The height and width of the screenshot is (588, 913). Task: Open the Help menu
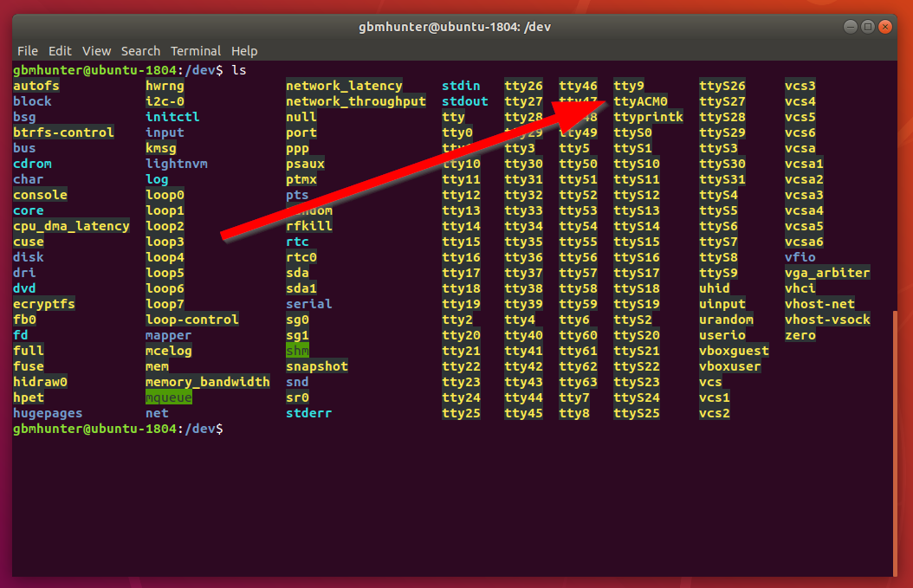[x=244, y=51]
